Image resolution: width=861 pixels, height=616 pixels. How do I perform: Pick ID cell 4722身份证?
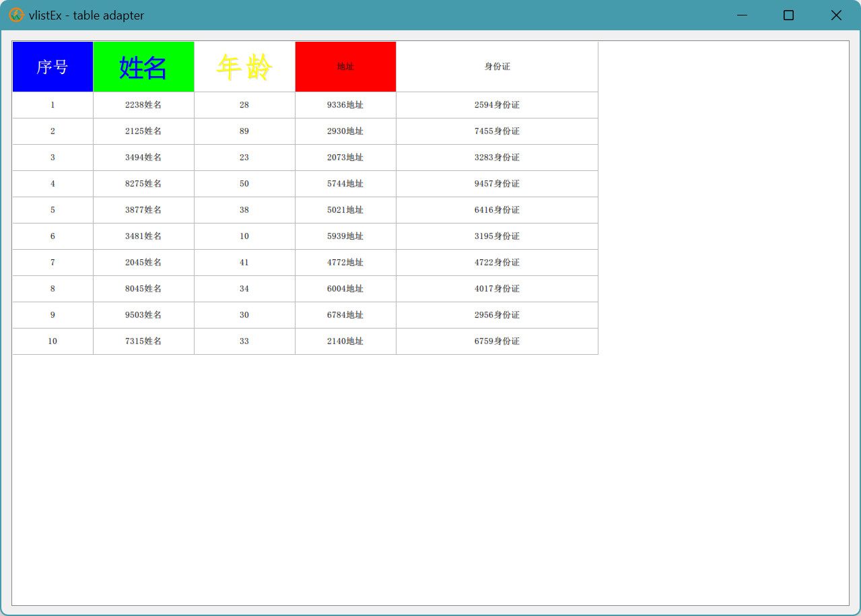pos(497,263)
